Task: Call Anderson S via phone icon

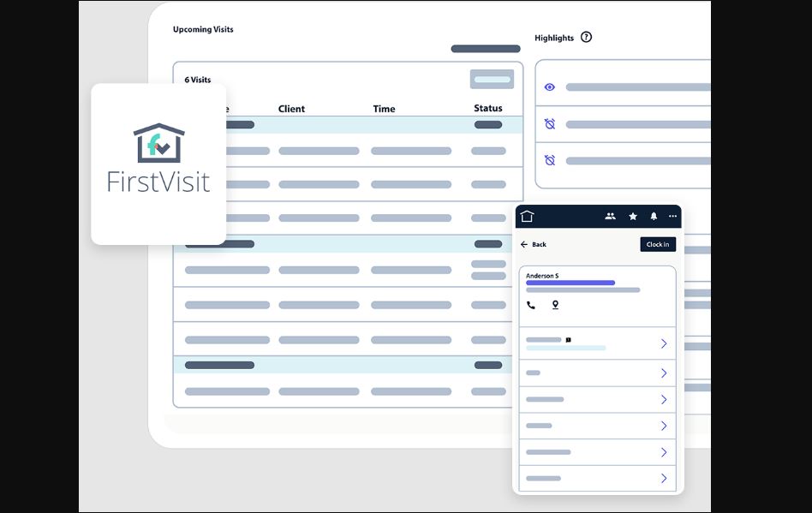Action: point(531,305)
